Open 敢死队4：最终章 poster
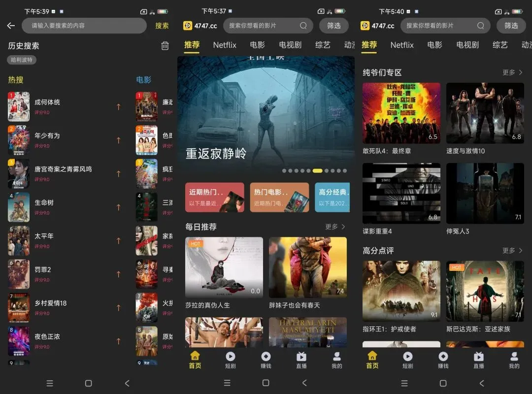The height and width of the screenshot is (394, 532). pyautogui.click(x=401, y=113)
